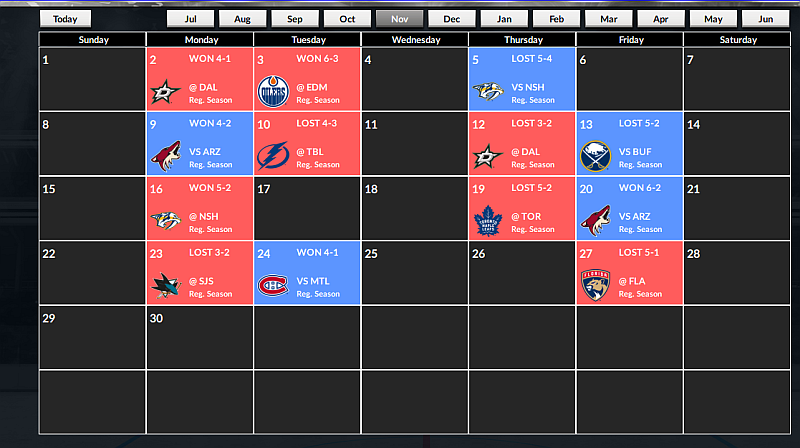Open the Jul month tab
This screenshot has height=448, width=800.
[x=191, y=19]
